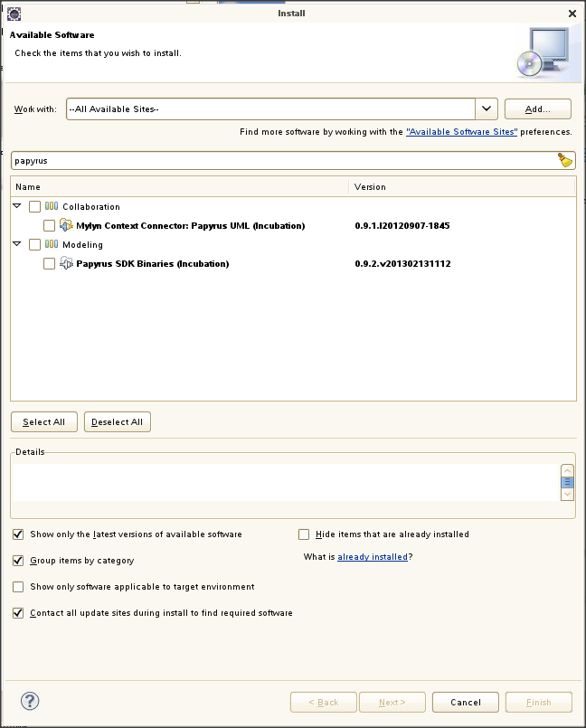Click the Details scrollbar thumb

click(x=567, y=482)
